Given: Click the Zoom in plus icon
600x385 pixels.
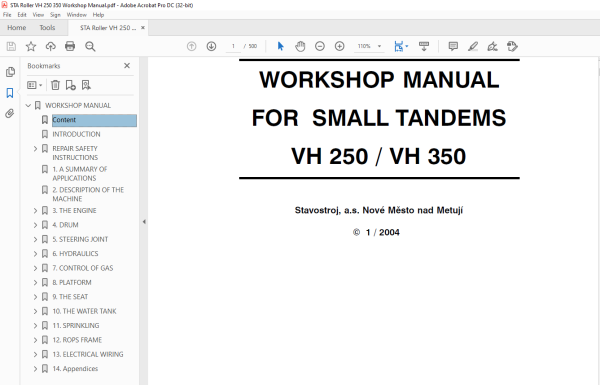Looking at the screenshot, I should click(339, 46).
